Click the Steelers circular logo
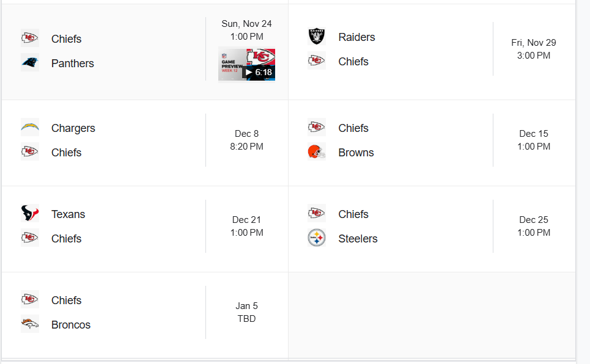Image resolution: width=590 pixels, height=364 pixels. pos(317,238)
